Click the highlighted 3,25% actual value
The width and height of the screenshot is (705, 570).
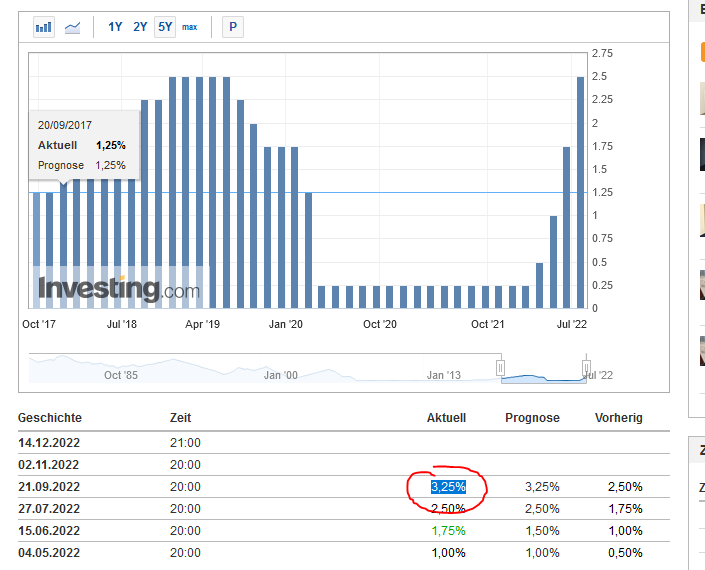448,487
